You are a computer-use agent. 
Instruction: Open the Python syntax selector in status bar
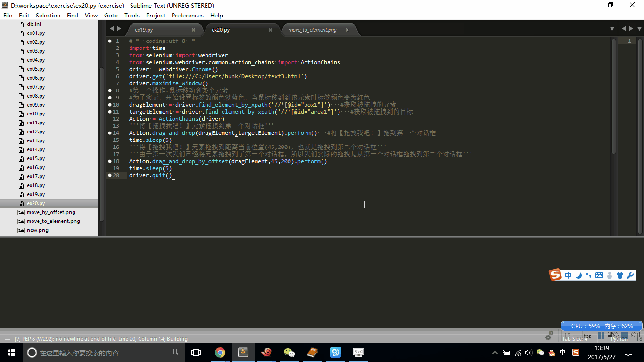tap(619, 339)
